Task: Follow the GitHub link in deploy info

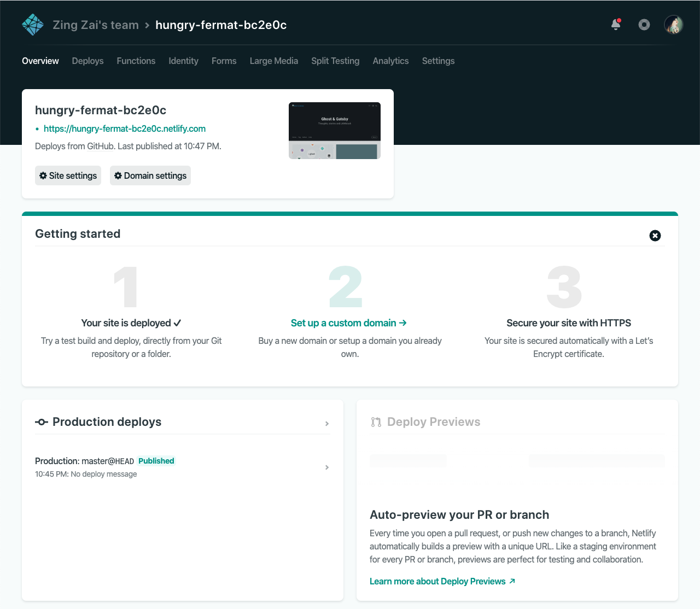Action: (x=101, y=146)
